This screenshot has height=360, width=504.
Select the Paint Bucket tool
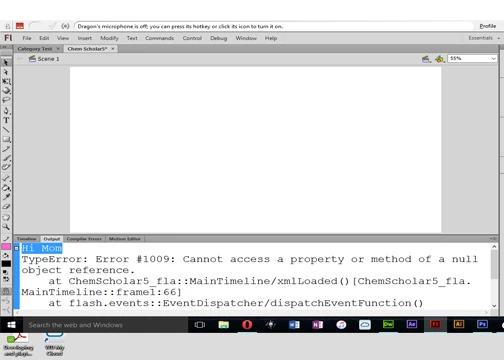[x=6, y=188]
